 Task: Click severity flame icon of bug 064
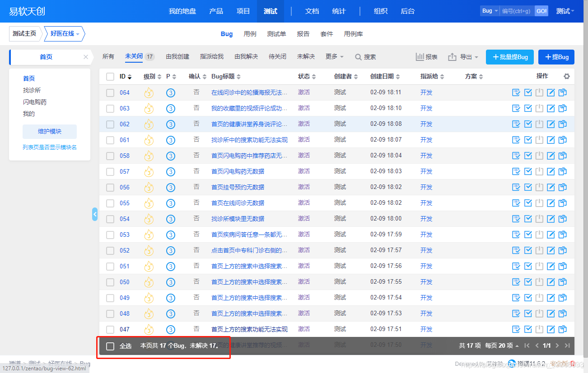149,93
